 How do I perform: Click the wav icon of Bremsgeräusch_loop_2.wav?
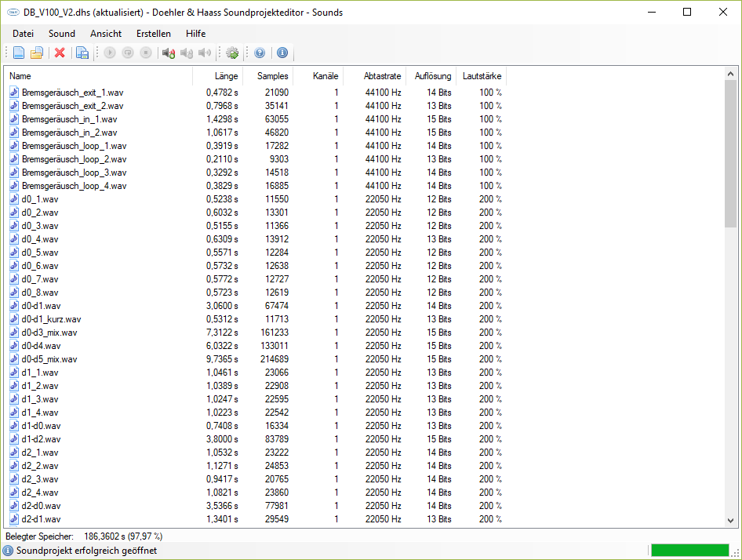click(x=14, y=159)
